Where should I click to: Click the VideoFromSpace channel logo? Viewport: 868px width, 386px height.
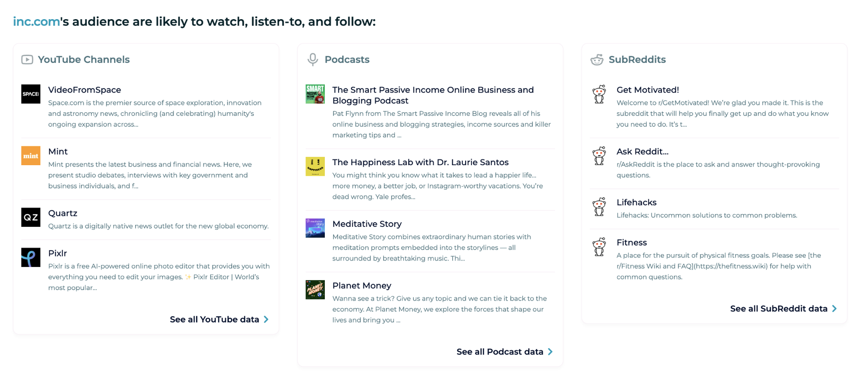coord(31,94)
